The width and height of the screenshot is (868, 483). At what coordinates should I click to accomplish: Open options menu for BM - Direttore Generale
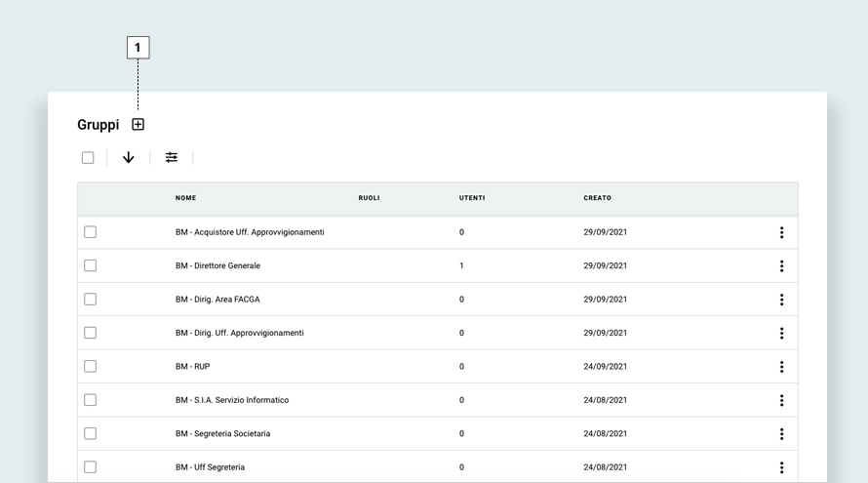[781, 266]
